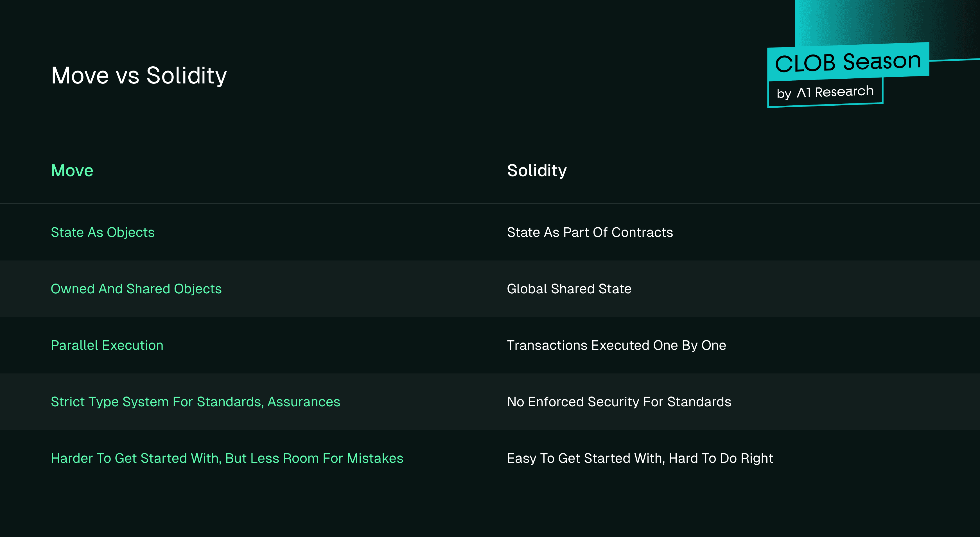This screenshot has height=537, width=980.
Task: Click the thin teal line right of badge
Action: click(955, 60)
